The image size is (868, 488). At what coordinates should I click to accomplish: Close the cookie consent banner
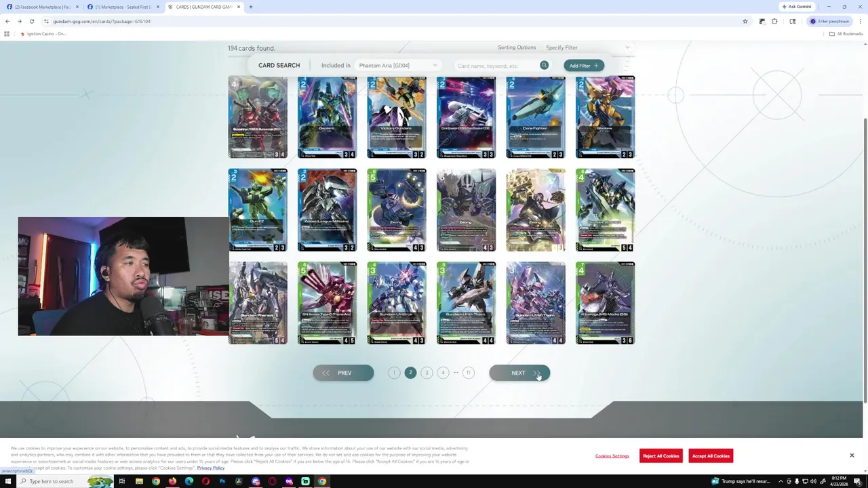click(852, 455)
